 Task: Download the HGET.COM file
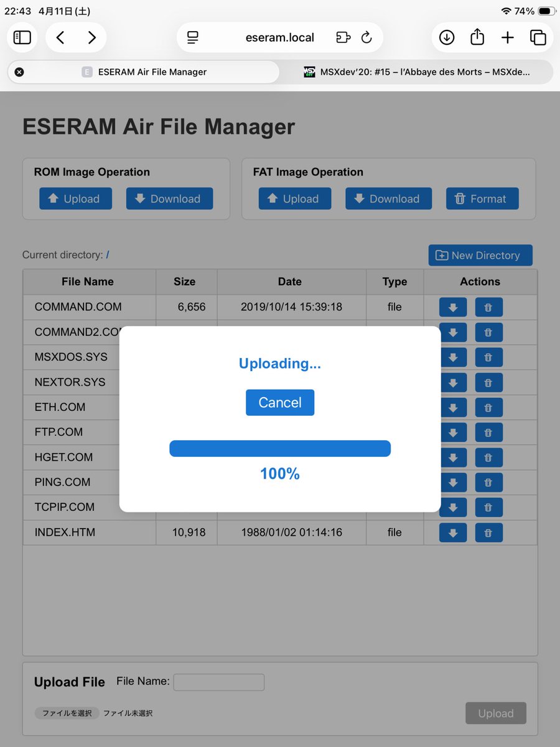pos(453,458)
